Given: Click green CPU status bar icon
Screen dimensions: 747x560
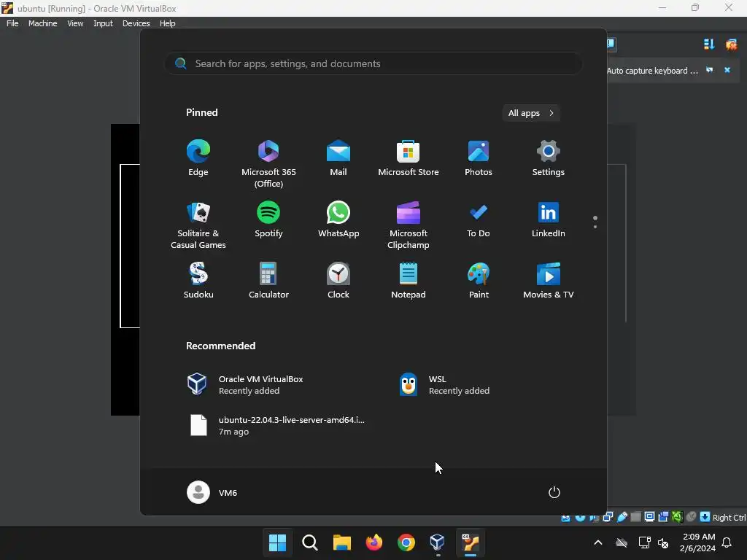Looking at the screenshot, I should pos(677,517).
